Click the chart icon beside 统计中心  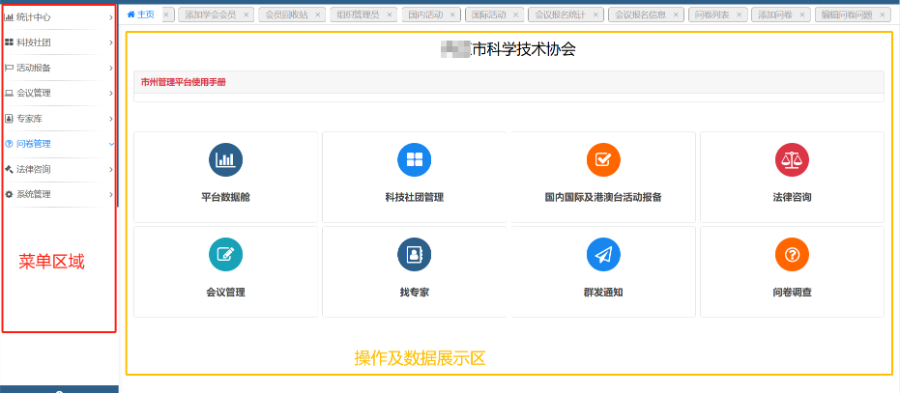click(x=9, y=17)
